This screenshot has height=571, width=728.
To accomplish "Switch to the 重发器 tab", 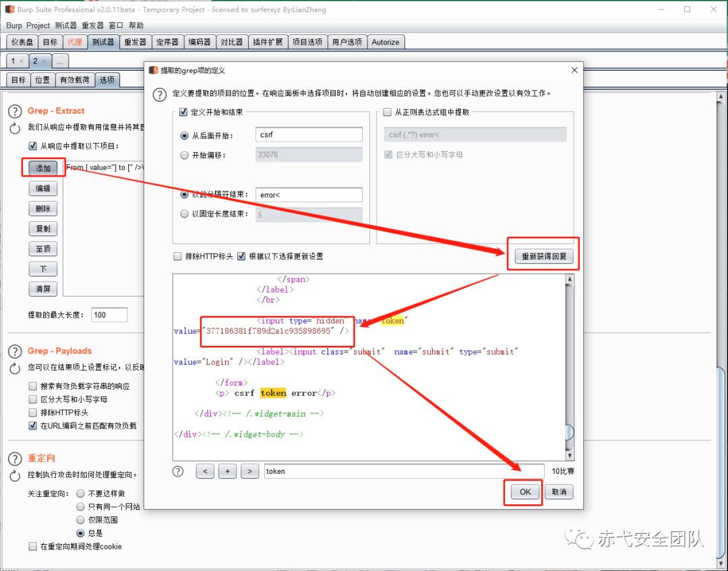I will (135, 42).
